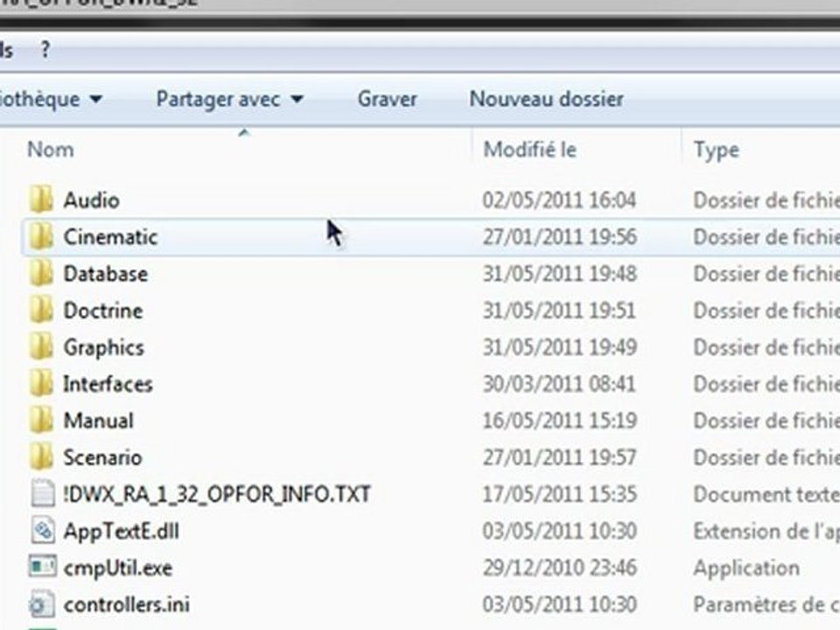The width and height of the screenshot is (840, 630).
Task: Click date 17/05/2011 15:35 cell
Action: (x=560, y=493)
